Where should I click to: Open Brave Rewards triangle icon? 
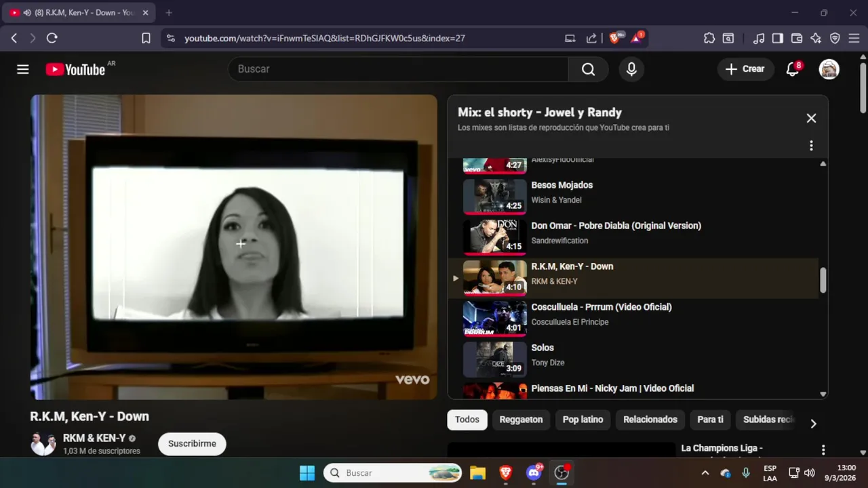click(x=637, y=38)
